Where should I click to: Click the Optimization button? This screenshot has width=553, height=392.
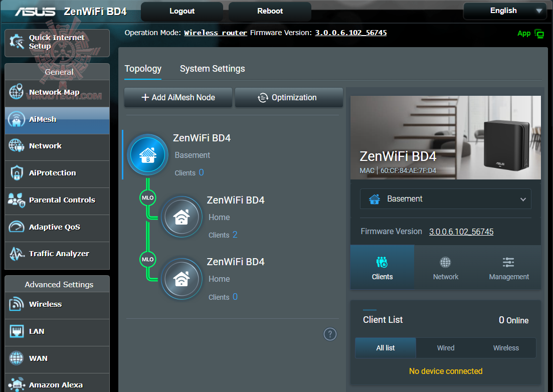(289, 97)
